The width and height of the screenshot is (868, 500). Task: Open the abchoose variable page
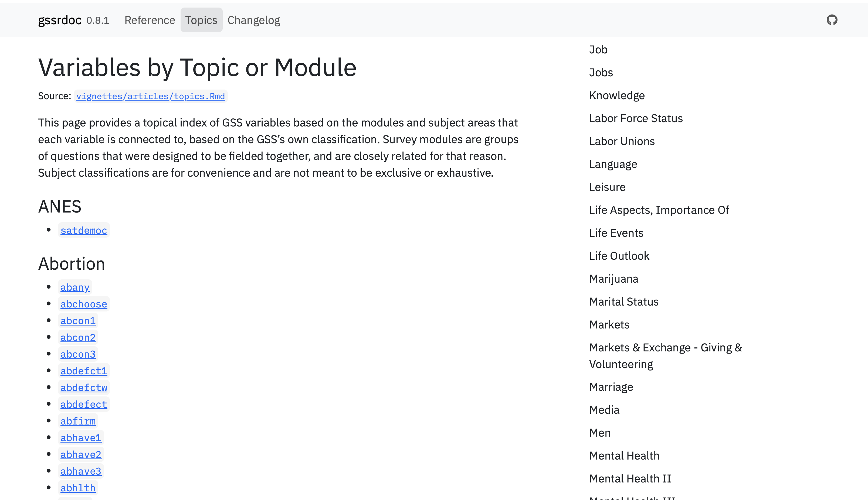click(x=83, y=304)
